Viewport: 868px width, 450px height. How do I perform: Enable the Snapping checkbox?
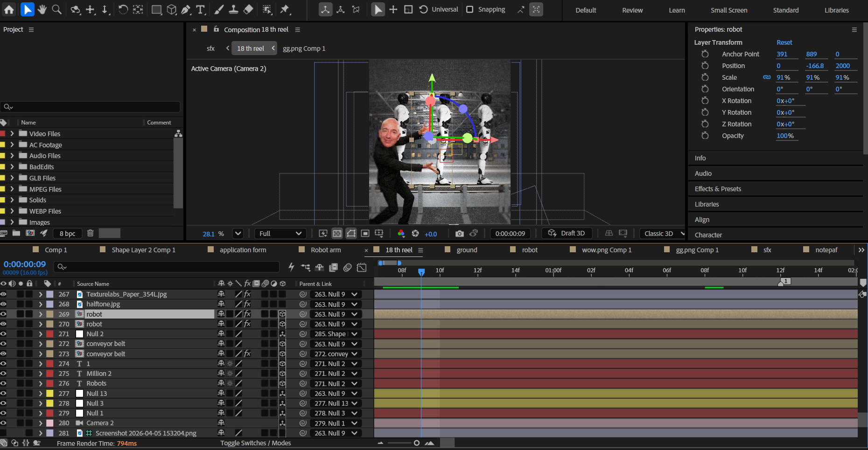pos(470,9)
